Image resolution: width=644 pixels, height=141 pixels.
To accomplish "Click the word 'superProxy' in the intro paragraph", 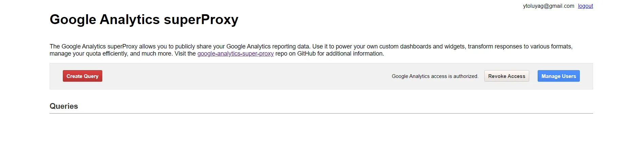I will 122,46.
